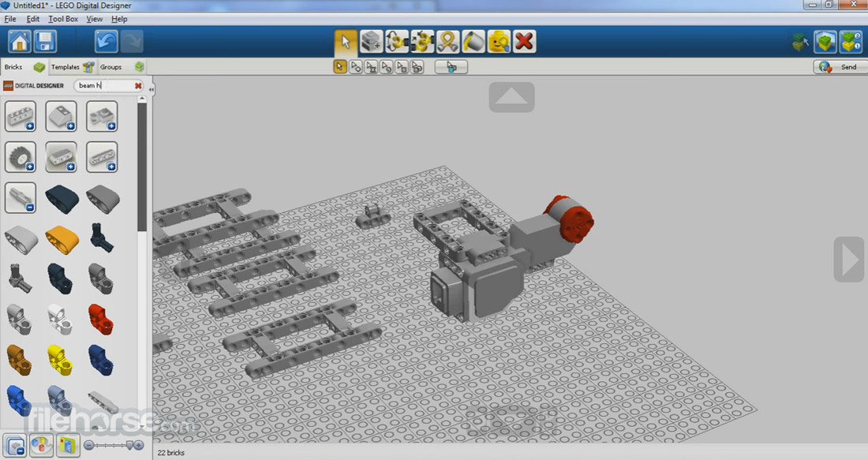
Task: Open the Help menu
Action: point(119,19)
